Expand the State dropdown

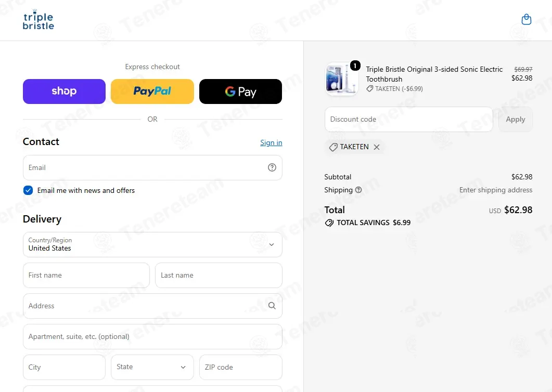click(152, 367)
